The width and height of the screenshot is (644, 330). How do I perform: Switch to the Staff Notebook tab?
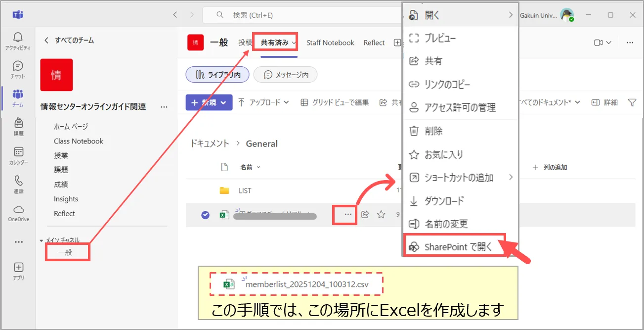330,43
